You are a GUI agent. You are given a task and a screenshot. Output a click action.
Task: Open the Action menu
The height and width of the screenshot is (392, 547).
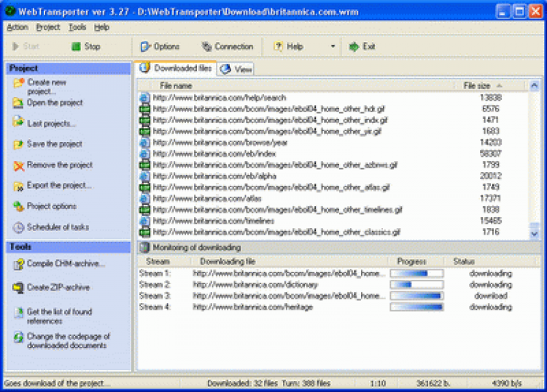point(18,27)
